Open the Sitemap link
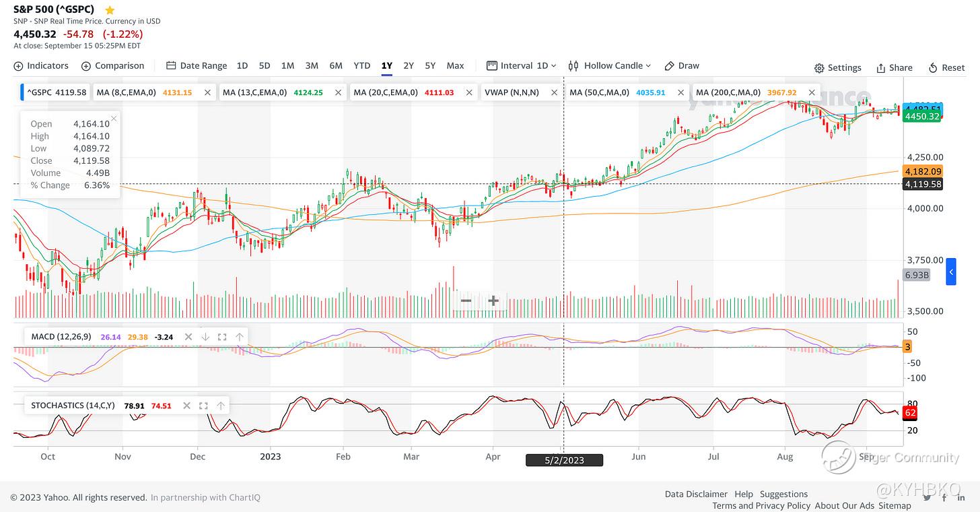Image resolution: width=980 pixels, height=512 pixels. 895,506
